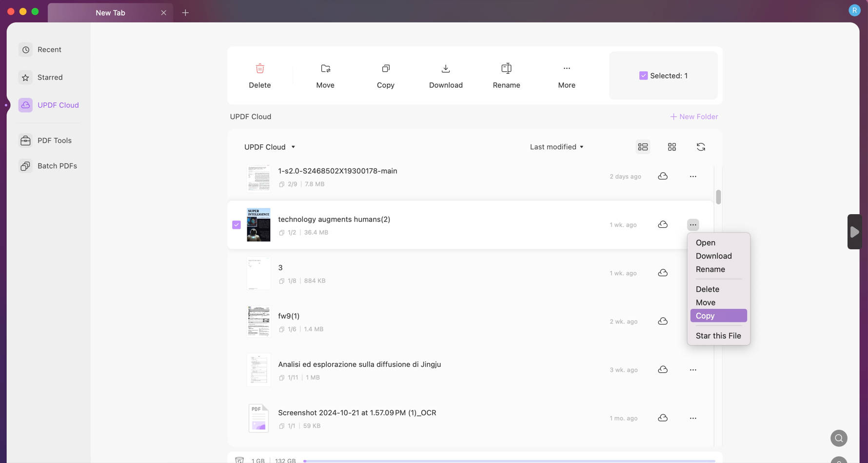Viewport: 868px width, 463px height.
Task: Click the Download arrow icon in toolbar
Action: click(x=446, y=68)
